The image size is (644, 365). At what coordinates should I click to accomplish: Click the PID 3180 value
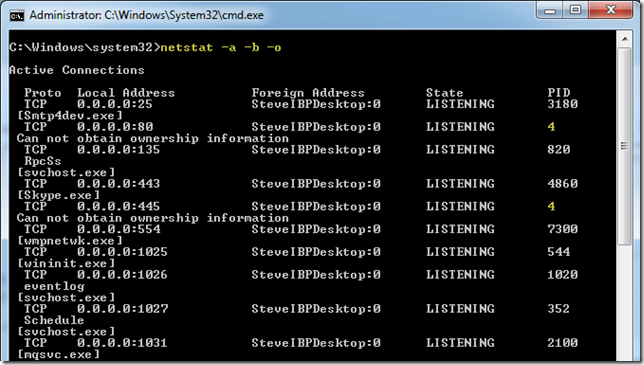pos(562,104)
